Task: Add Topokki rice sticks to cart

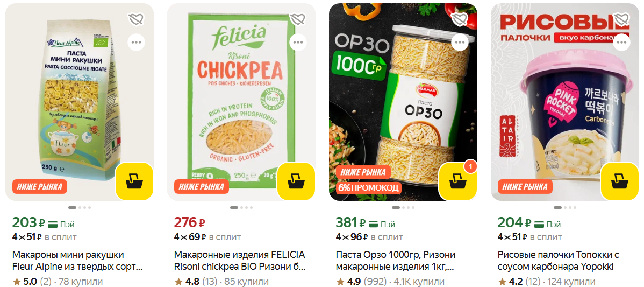Action: 620,181
